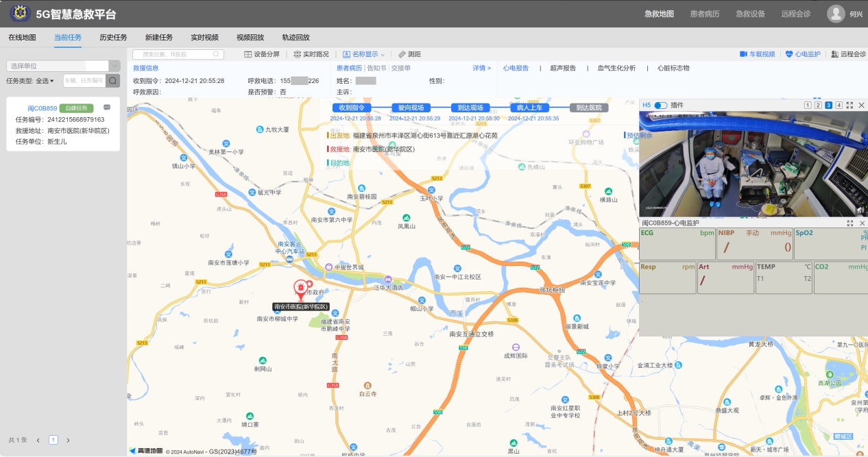Open 远程会诊 in top navigation
Screen dimensions: 868x457
795,14
